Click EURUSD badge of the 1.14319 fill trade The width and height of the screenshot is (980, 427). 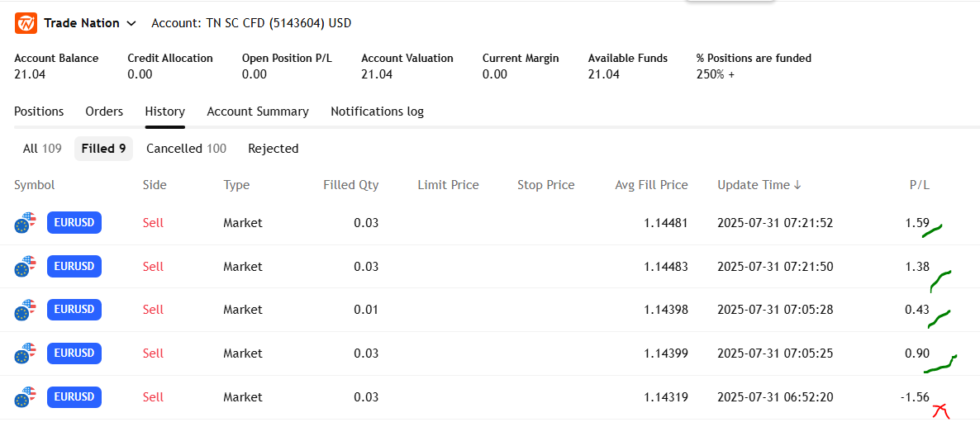point(74,397)
